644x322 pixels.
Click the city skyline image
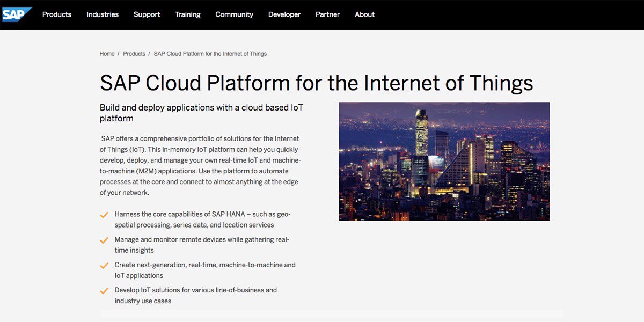[444, 161]
